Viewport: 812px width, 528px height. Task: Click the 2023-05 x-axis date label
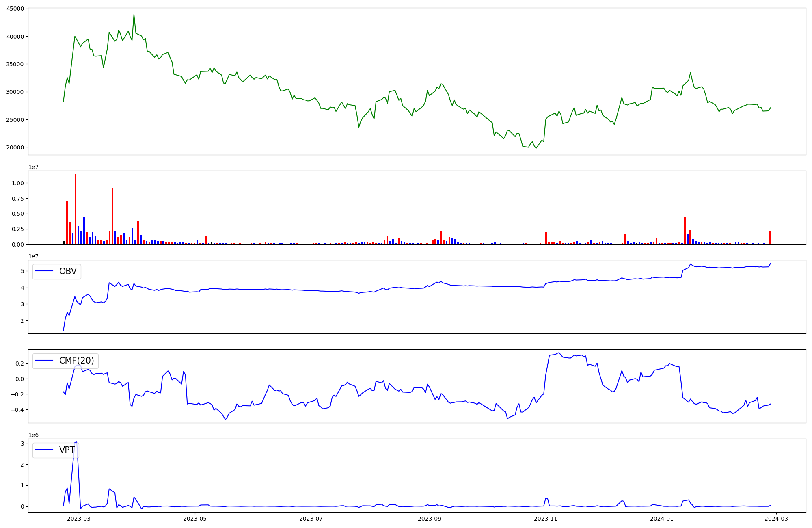195,519
